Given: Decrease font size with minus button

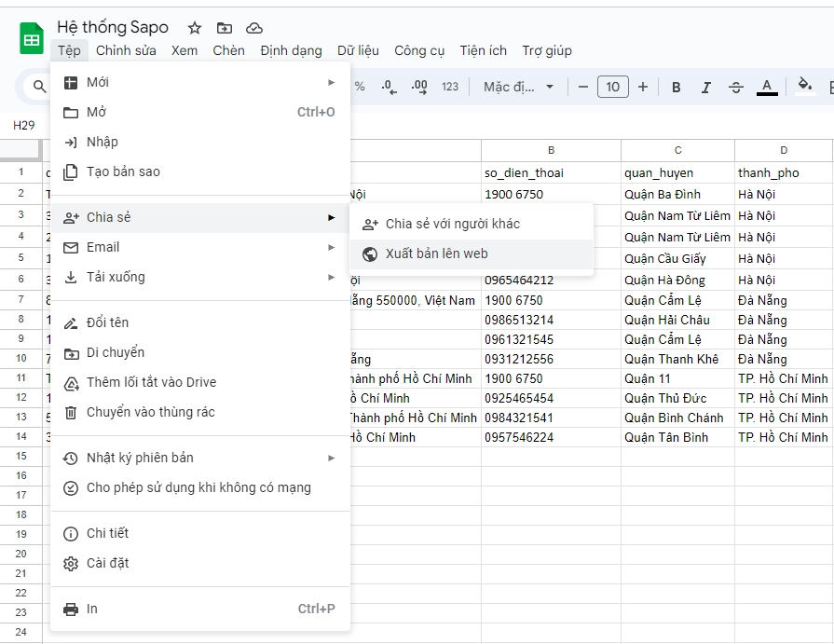Looking at the screenshot, I should point(583,87).
